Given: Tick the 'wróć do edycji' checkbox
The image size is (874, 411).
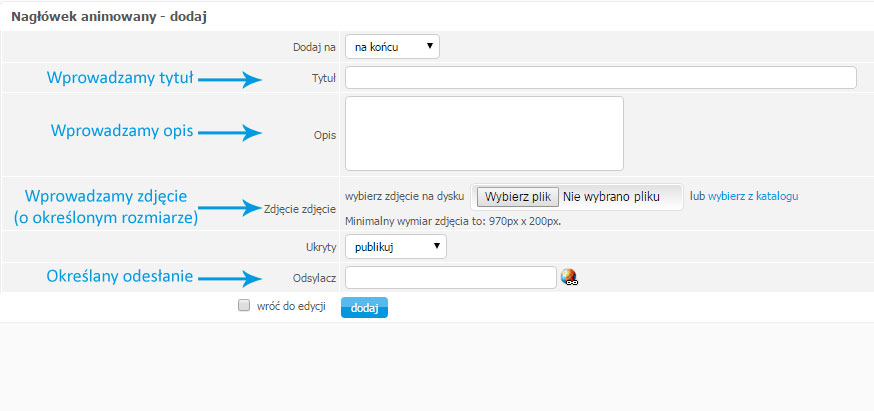Looking at the screenshot, I should coord(244,306).
